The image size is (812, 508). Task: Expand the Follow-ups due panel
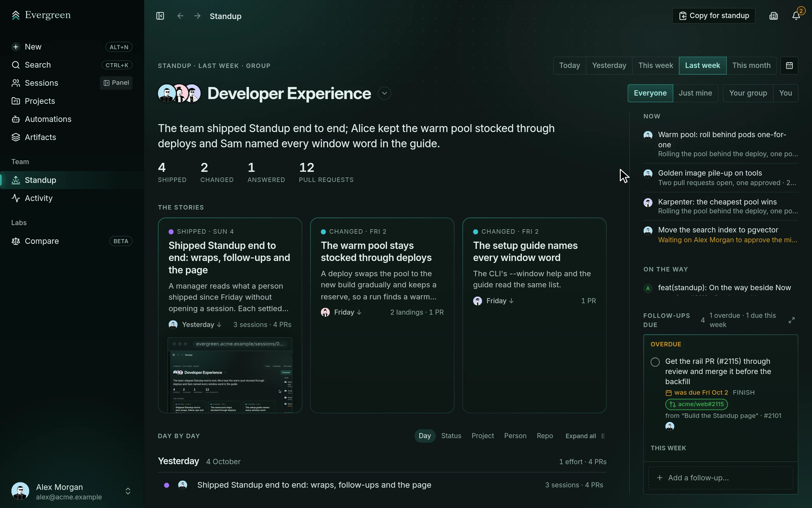pyautogui.click(x=791, y=320)
